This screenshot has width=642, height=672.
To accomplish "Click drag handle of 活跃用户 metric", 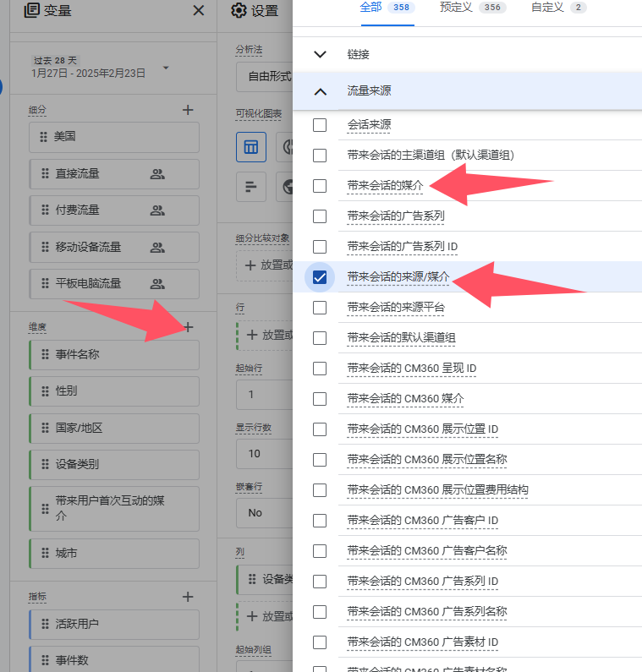I will click(x=45, y=624).
